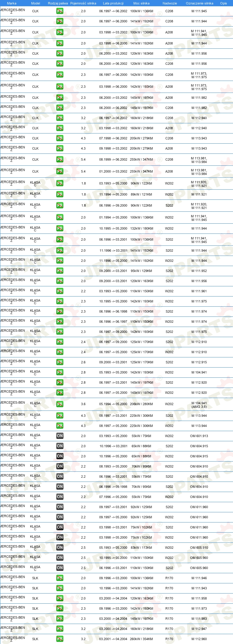Click the Marka column header

pos(12,3)
